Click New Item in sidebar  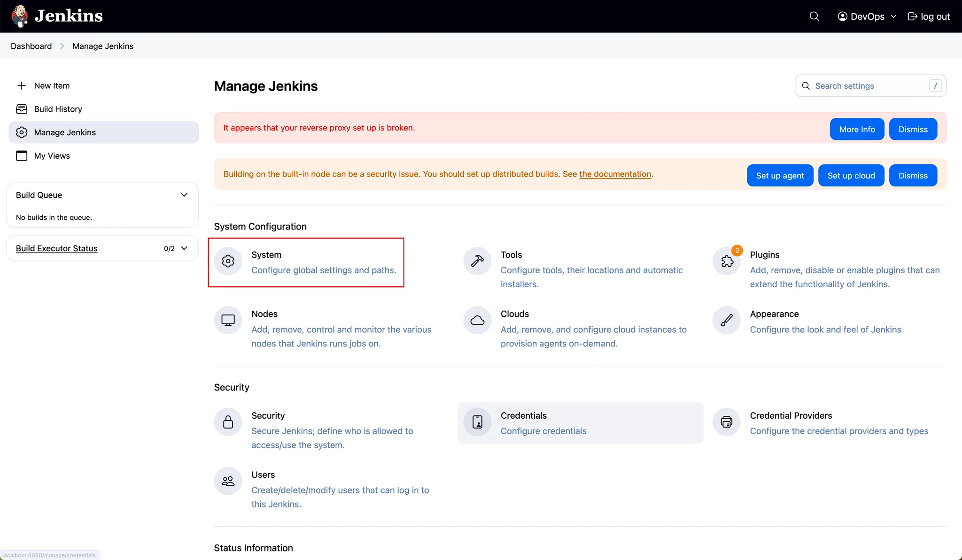click(x=52, y=85)
